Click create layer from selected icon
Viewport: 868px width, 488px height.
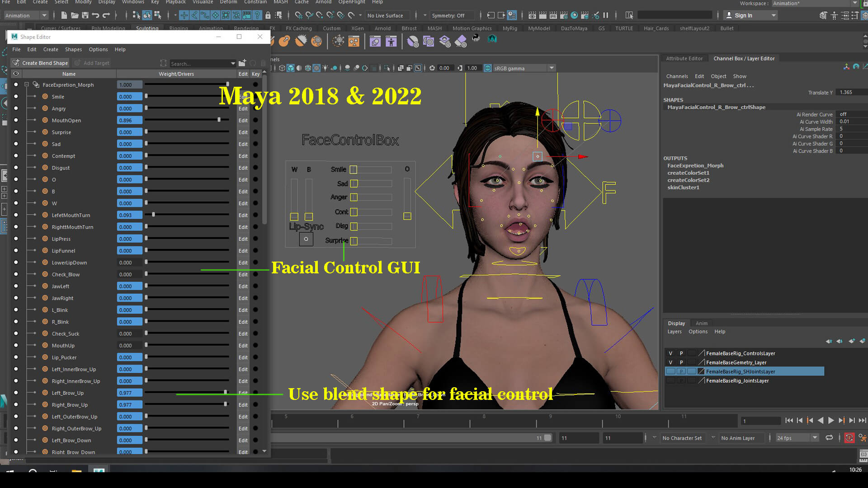coord(863,341)
